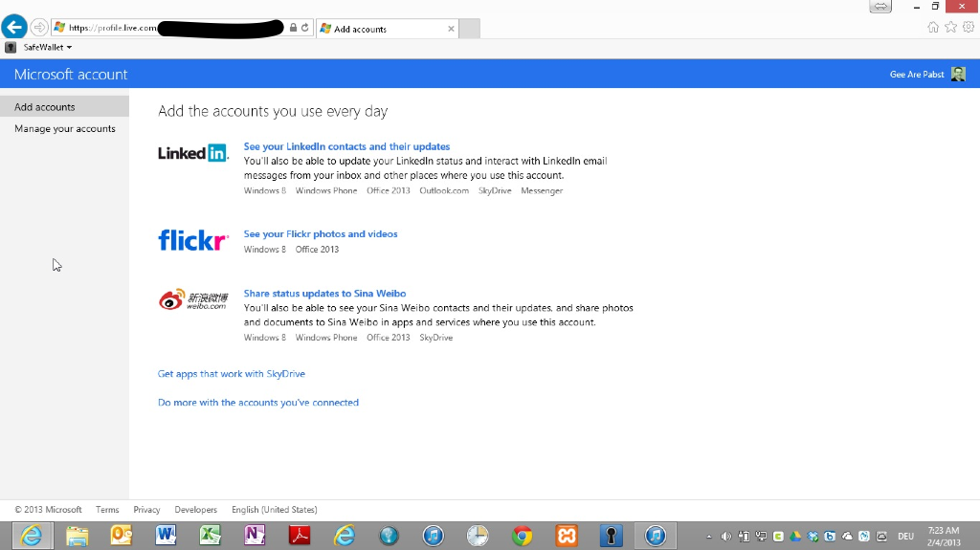Open See your LinkedIn contacts link

click(346, 146)
